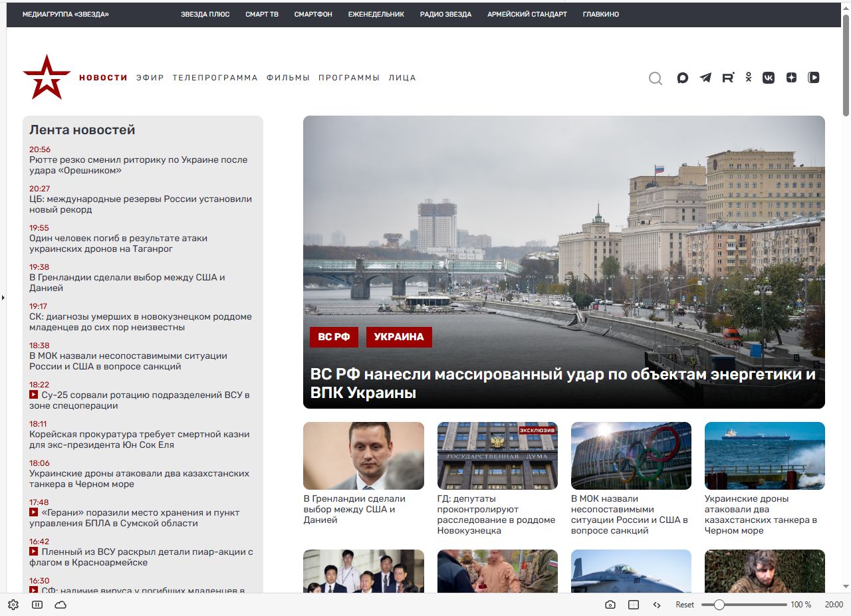Image resolution: width=851 pixels, height=616 pixels.
Task: Click the УКРАИНА tag on main story
Action: point(399,337)
